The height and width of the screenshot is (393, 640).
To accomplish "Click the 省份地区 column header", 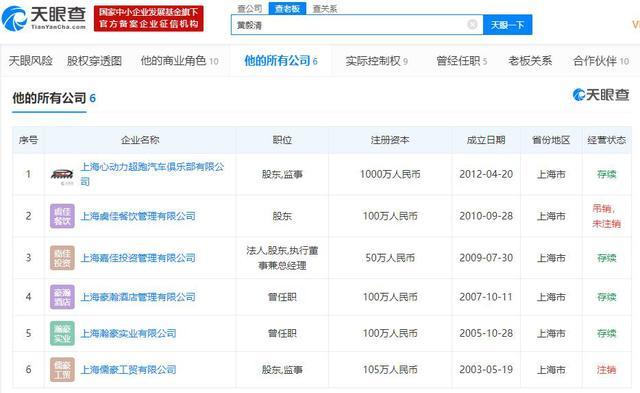I will 551,140.
